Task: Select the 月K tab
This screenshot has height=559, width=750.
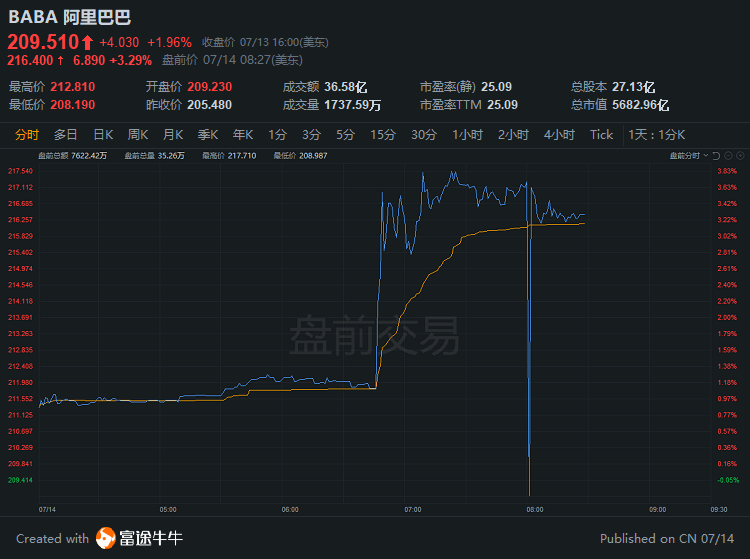Action: (x=173, y=135)
